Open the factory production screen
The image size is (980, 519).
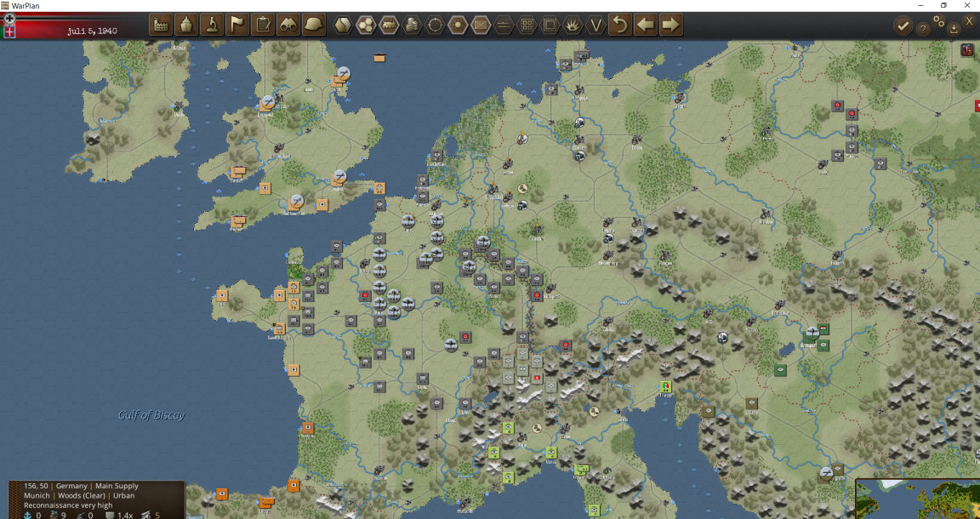pos(161,25)
